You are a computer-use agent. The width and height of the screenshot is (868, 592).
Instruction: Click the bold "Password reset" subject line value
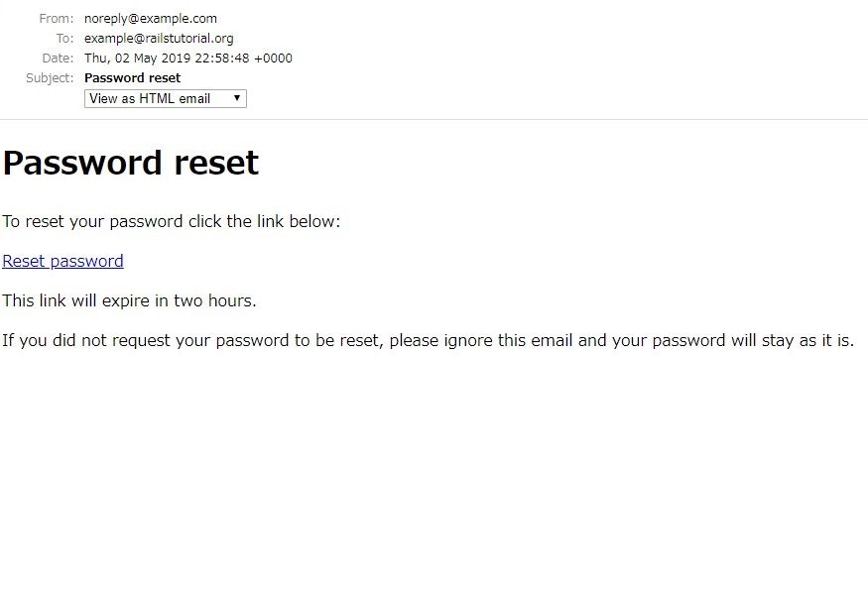[x=132, y=77]
